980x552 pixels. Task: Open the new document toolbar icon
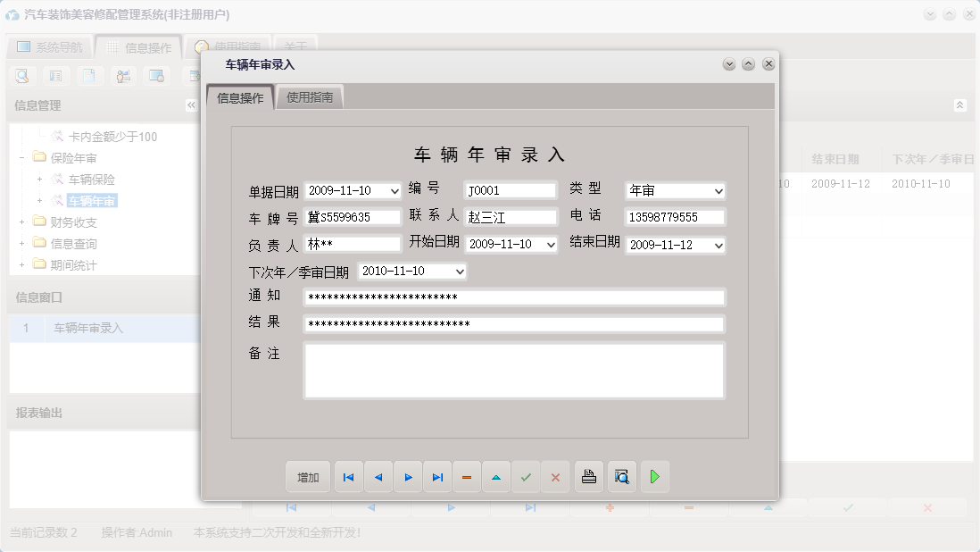pos(91,76)
